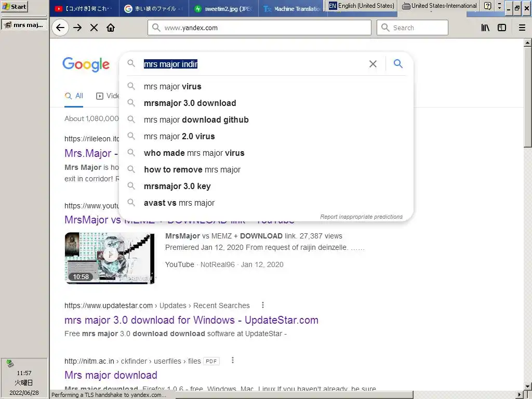Click the www.yandex.com address field
This screenshot has height=399, width=532.
[x=259, y=28]
